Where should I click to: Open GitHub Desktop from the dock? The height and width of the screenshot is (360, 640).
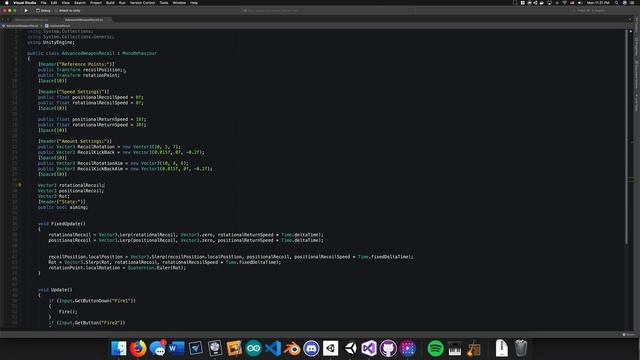pyautogui.click(x=388, y=348)
